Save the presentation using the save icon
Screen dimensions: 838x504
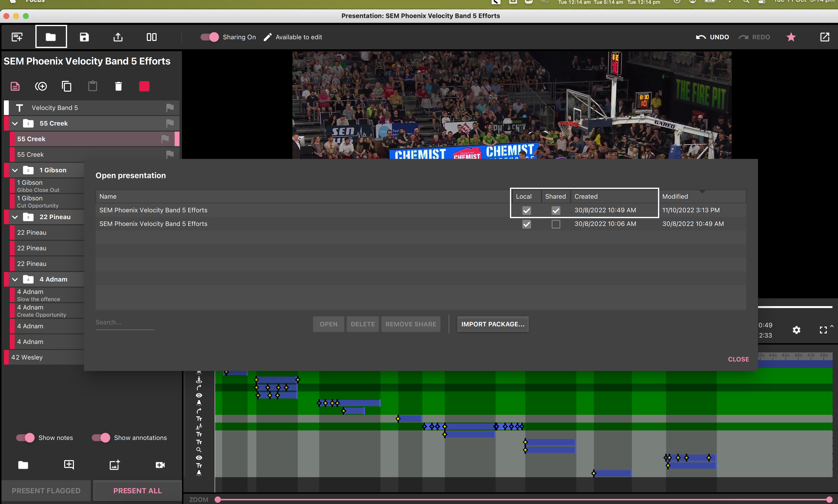click(x=84, y=37)
